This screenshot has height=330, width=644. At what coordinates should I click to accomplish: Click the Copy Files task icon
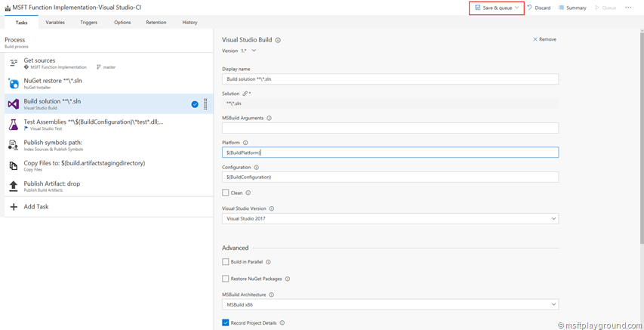[14, 166]
